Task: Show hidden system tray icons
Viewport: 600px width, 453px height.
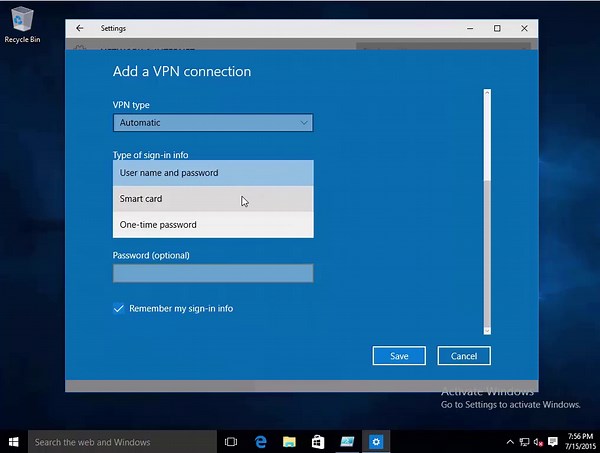Action: [510, 442]
